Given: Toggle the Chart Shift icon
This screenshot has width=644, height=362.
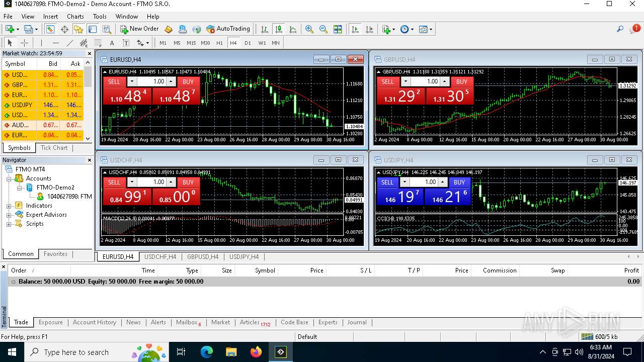Looking at the screenshot, I should [x=369, y=29].
